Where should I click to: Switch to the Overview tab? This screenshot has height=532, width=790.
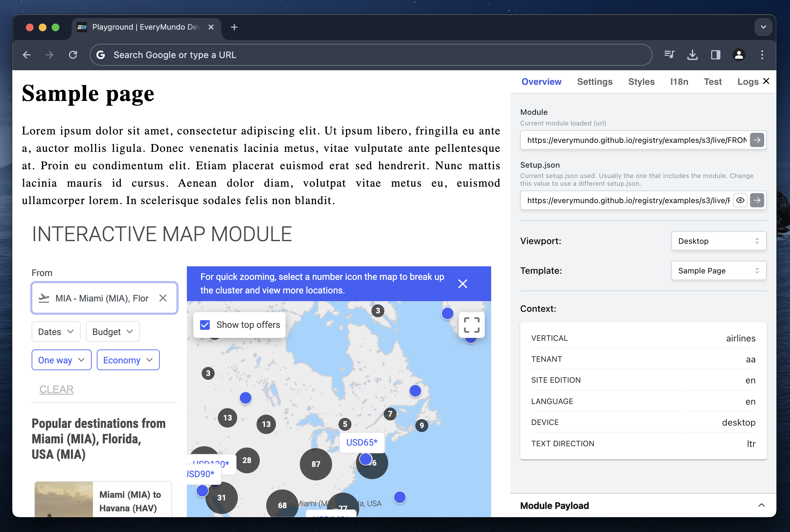541,82
